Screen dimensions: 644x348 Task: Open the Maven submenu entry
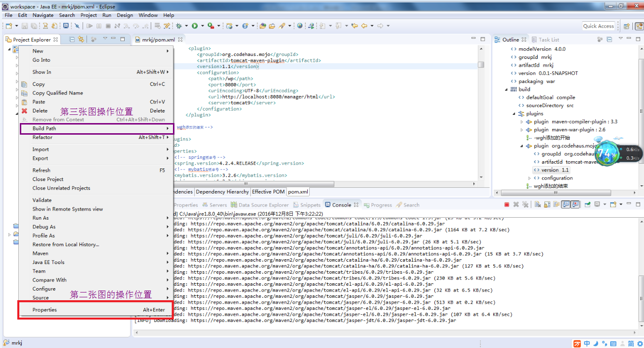pyautogui.click(x=97, y=253)
